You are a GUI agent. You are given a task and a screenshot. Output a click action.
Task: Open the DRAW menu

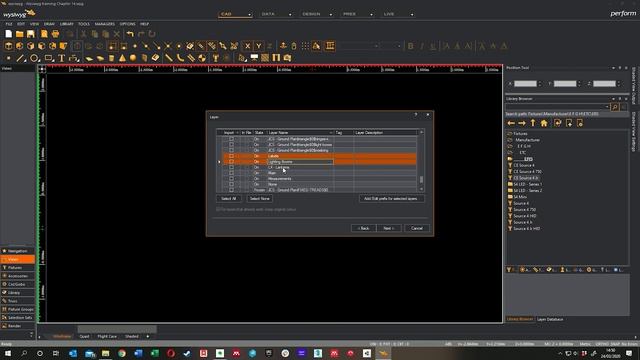(x=49, y=24)
